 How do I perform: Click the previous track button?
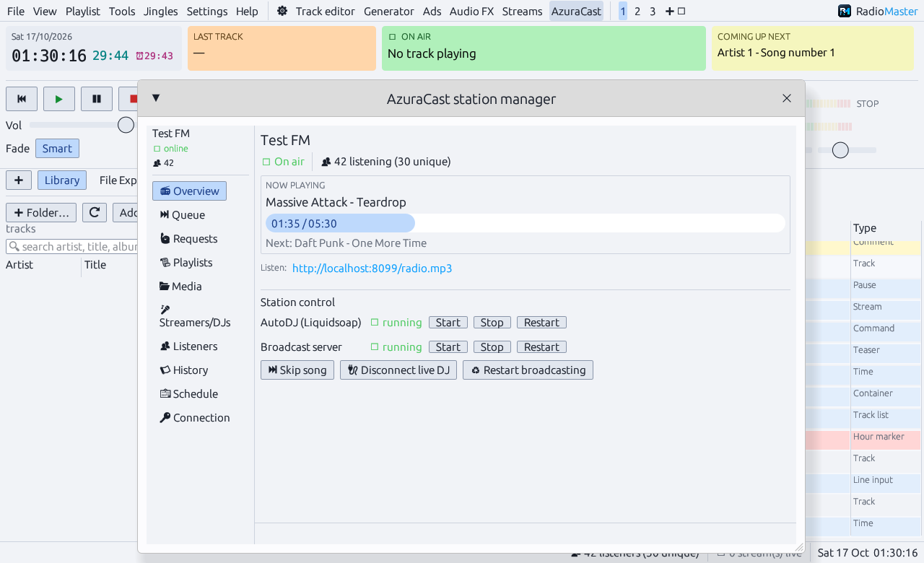22,99
